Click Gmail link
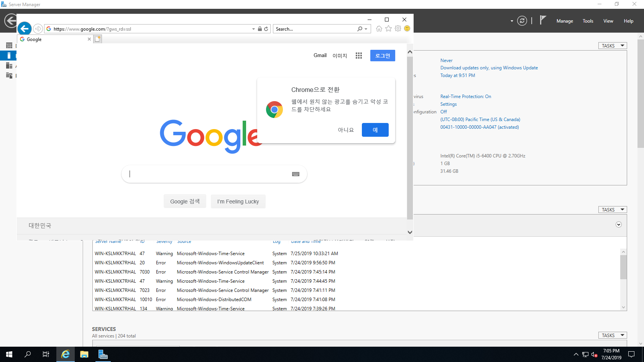The height and width of the screenshot is (362, 644). 320,55
